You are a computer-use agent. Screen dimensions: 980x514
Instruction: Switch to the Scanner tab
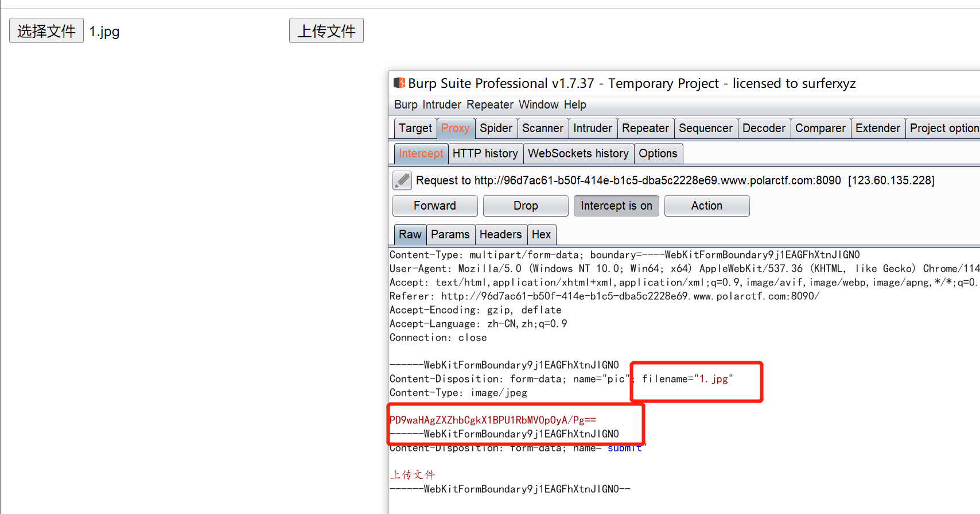point(543,128)
